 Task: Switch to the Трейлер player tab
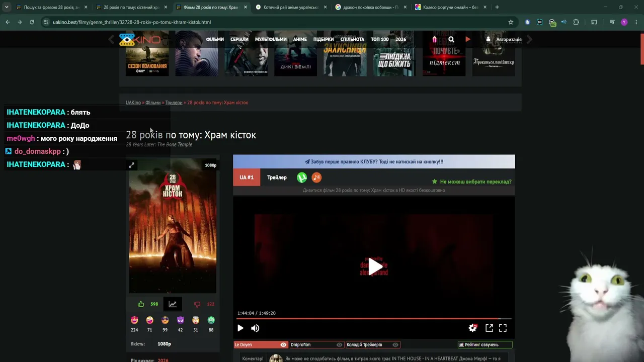coord(277,177)
